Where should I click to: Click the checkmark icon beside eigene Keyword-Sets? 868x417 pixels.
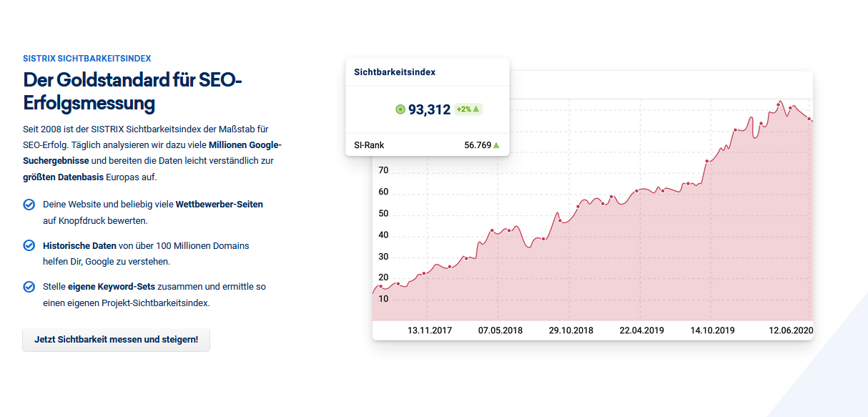pos(29,287)
